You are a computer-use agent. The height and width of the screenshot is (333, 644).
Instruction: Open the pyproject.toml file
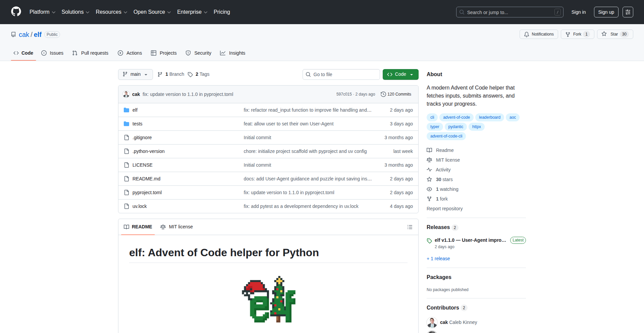(x=147, y=192)
